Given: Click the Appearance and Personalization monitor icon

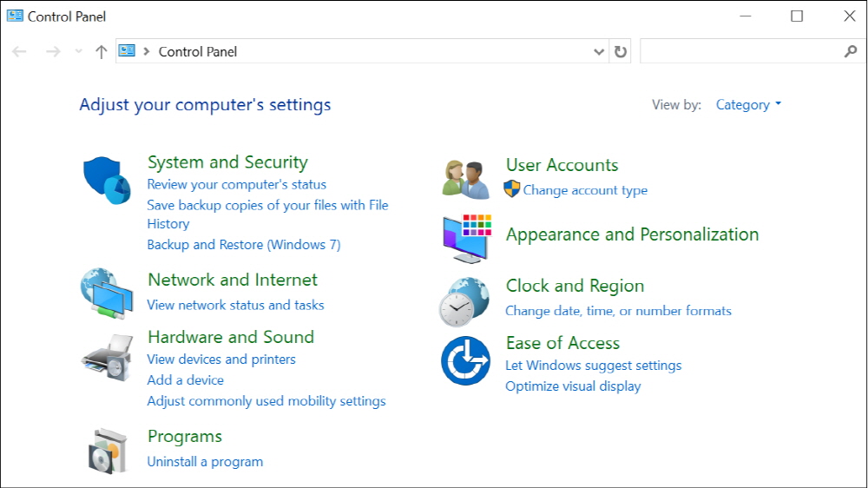Looking at the screenshot, I should pyautogui.click(x=466, y=238).
